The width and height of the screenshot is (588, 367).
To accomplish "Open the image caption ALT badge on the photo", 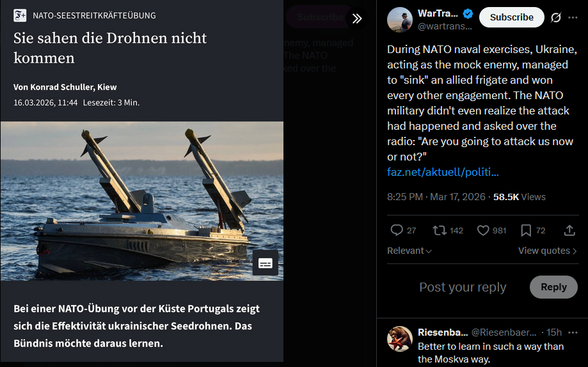I will click(x=265, y=263).
